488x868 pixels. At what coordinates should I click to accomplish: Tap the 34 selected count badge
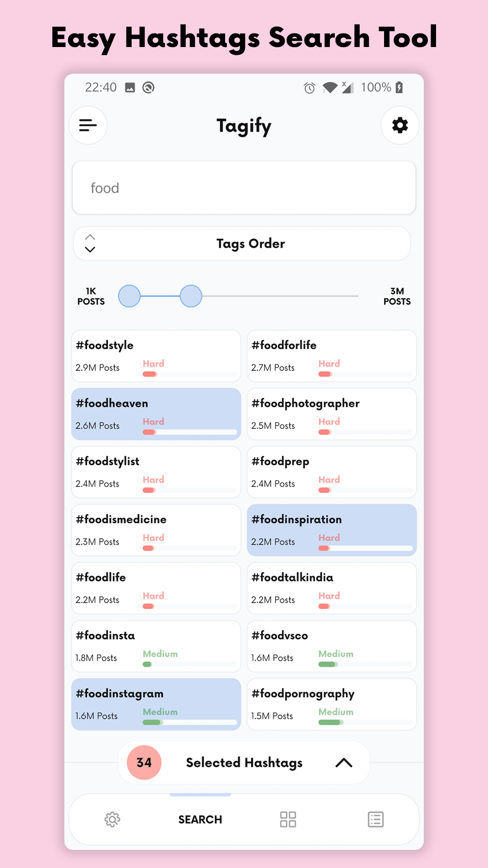click(x=144, y=763)
